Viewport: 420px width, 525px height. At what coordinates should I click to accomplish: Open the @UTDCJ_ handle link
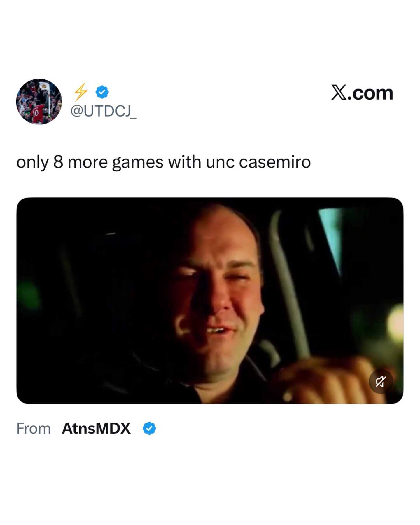pyautogui.click(x=104, y=111)
